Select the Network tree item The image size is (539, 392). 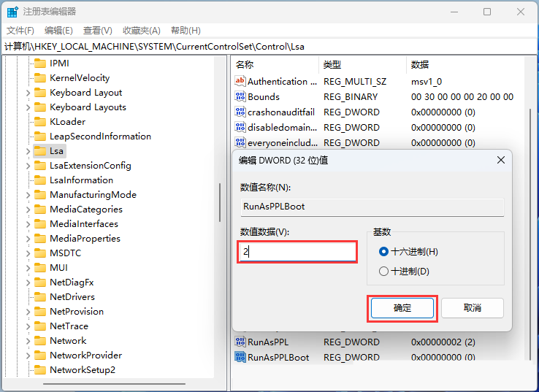pyautogui.click(x=68, y=341)
